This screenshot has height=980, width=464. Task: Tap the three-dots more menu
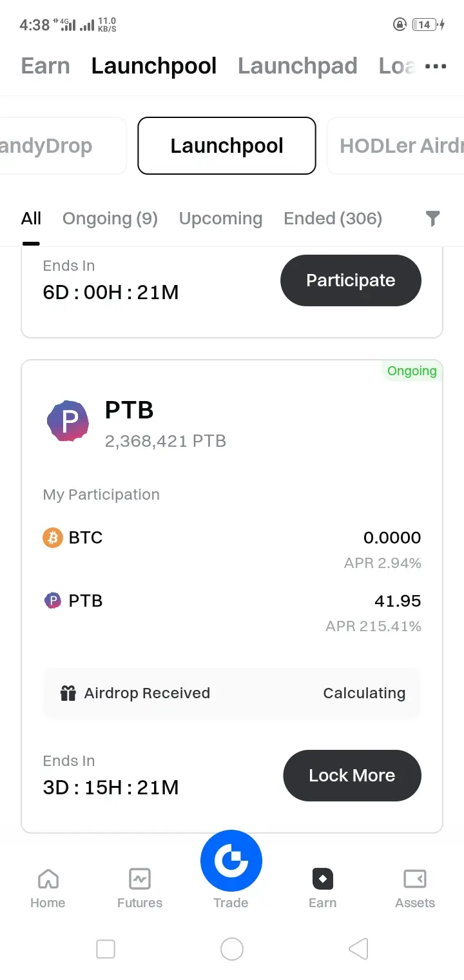[436, 66]
